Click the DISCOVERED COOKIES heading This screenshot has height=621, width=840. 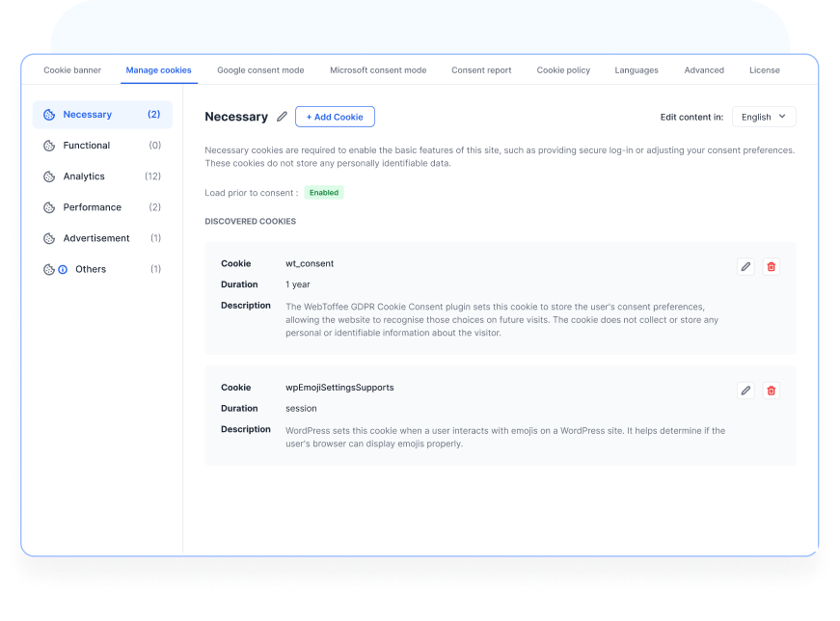coord(250,221)
